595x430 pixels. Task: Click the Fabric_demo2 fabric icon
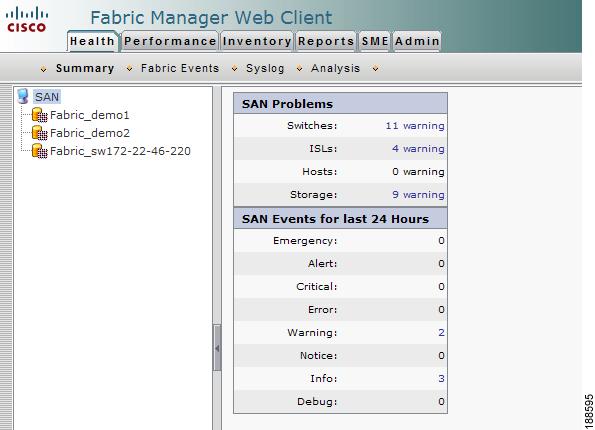pyautogui.click(x=39, y=133)
